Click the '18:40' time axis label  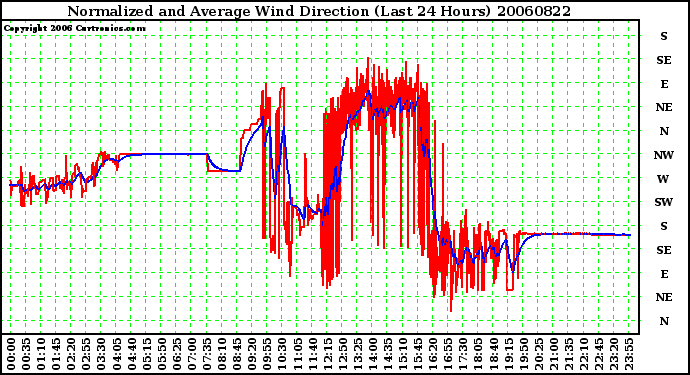click(x=493, y=354)
